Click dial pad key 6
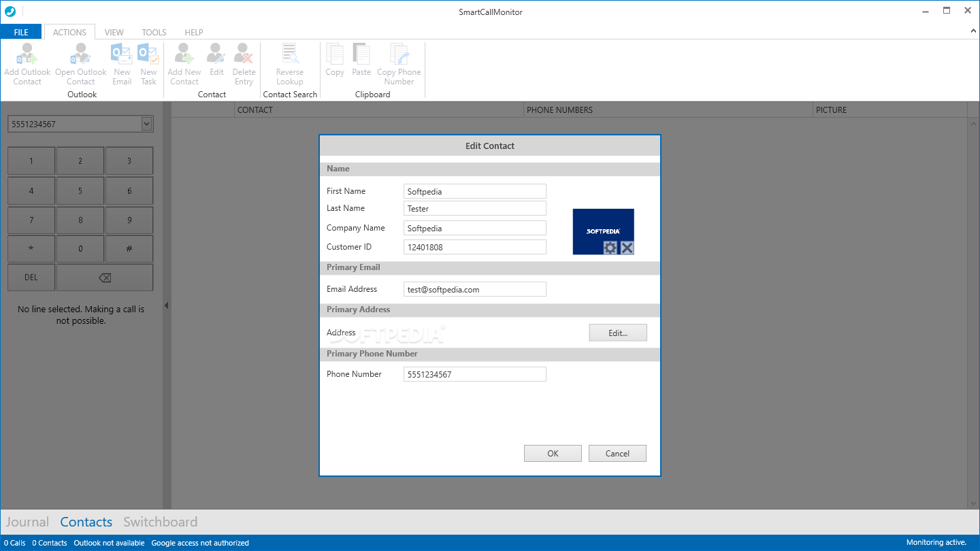Screen dimensions: 980x551 coord(129,190)
